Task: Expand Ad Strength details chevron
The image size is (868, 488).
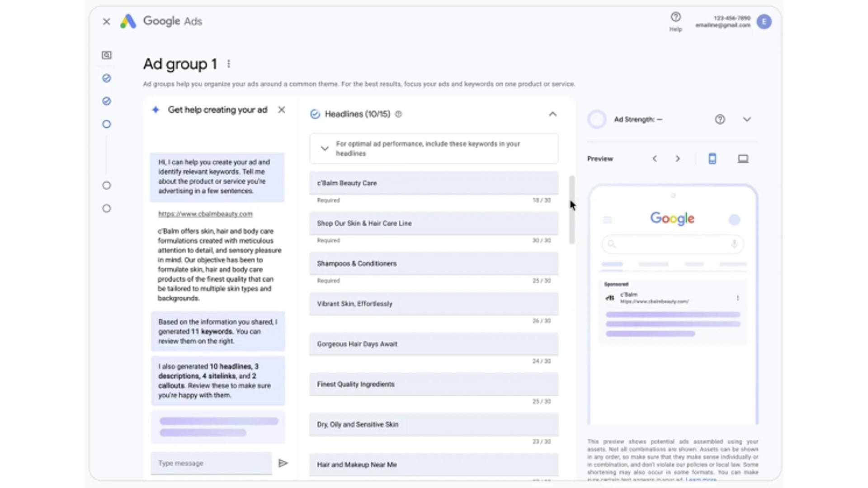Action: [x=747, y=119]
